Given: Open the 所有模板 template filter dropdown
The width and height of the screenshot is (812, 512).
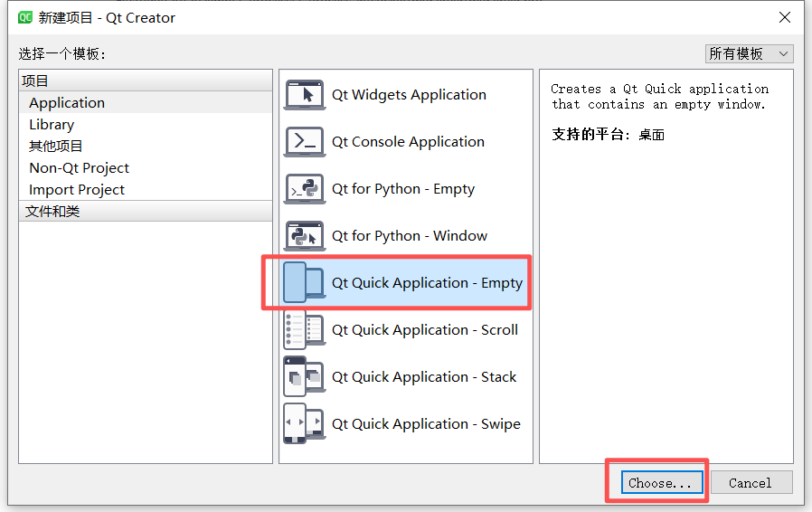Looking at the screenshot, I should (x=749, y=53).
